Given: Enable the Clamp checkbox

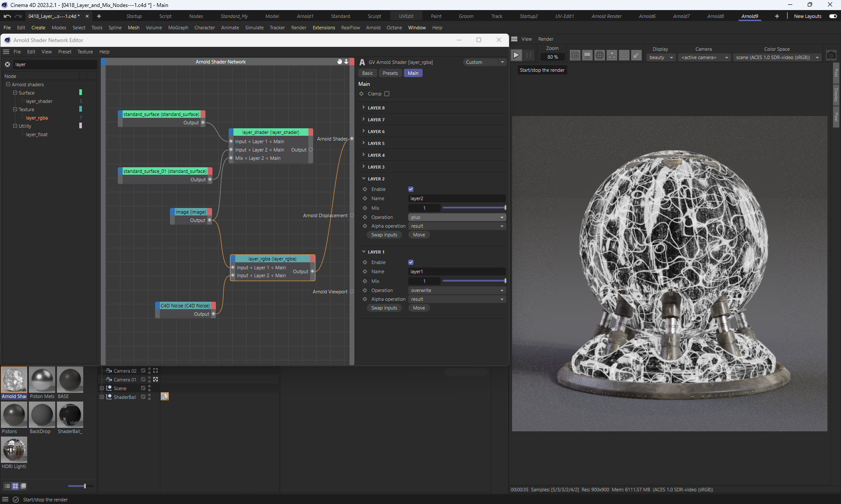Looking at the screenshot, I should coord(387,94).
